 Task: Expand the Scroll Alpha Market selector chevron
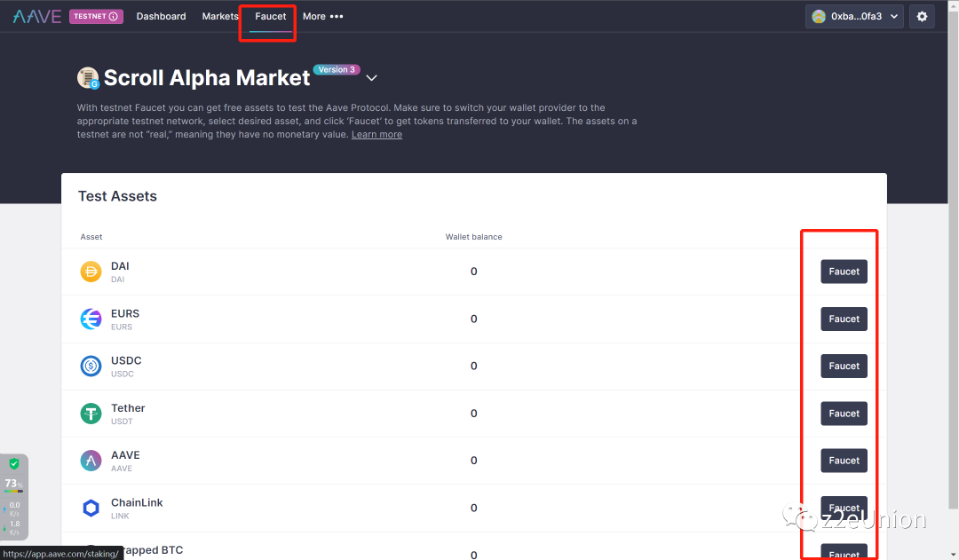[371, 78]
